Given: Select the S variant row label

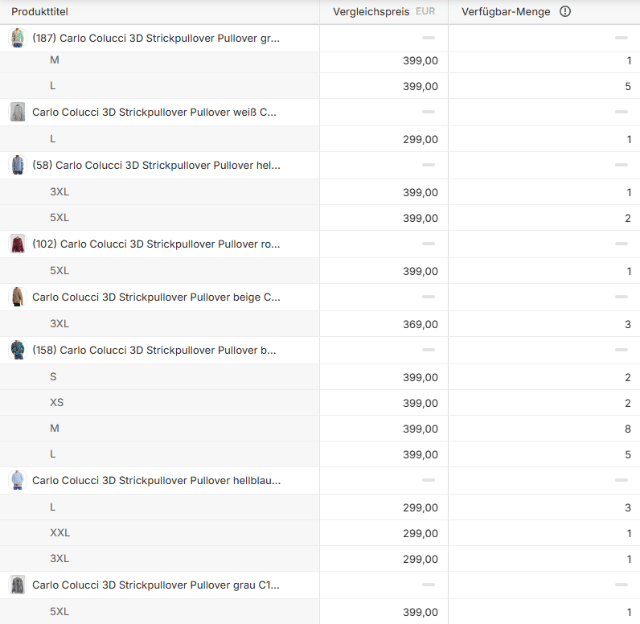Looking at the screenshot, I should pos(54,377).
